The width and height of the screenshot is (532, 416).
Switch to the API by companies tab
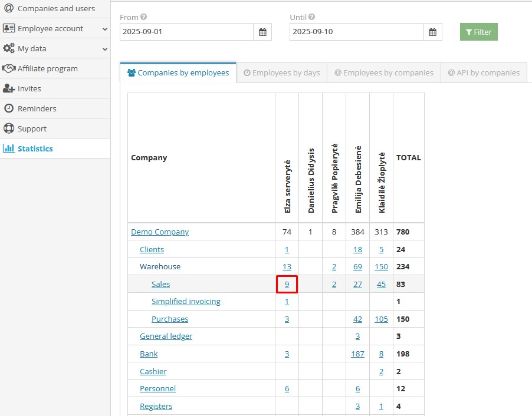pyautogui.click(x=482, y=72)
